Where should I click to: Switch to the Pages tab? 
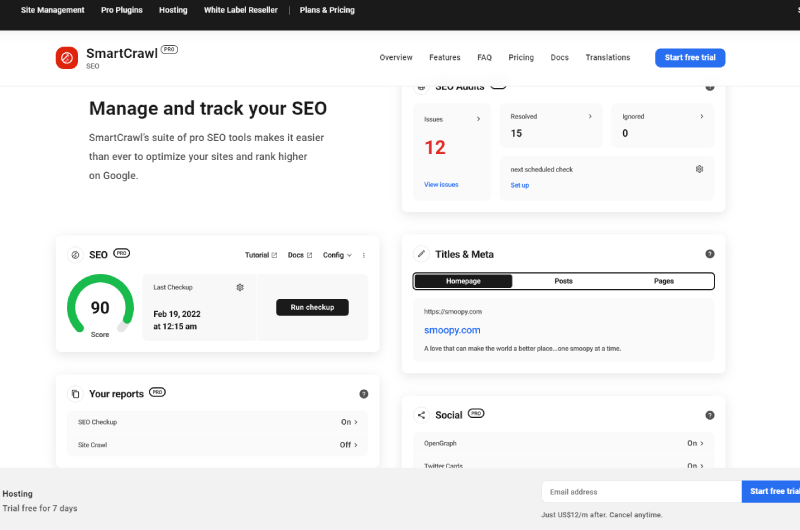click(664, 281)
